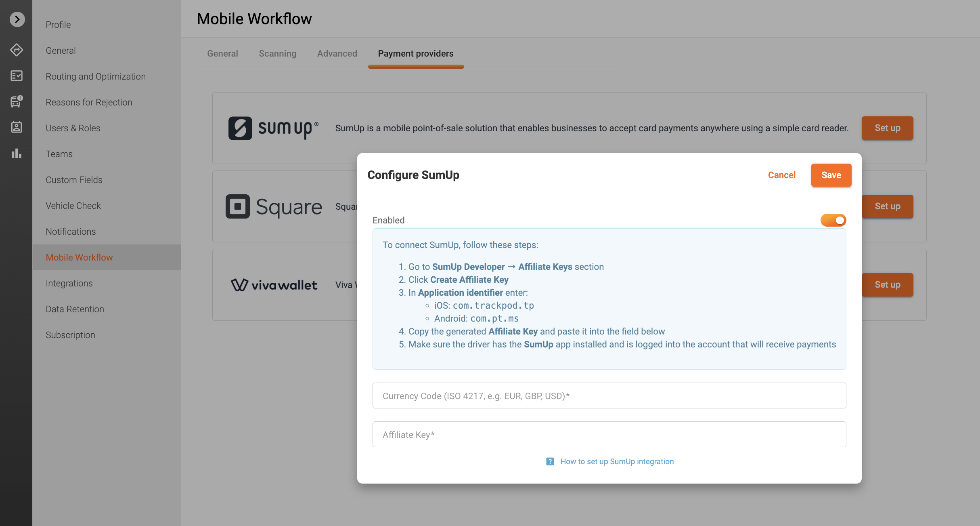Cancel the Configure SumUp dialog
The width and height of the screenshot is (980, 526).
click(781, 175)
